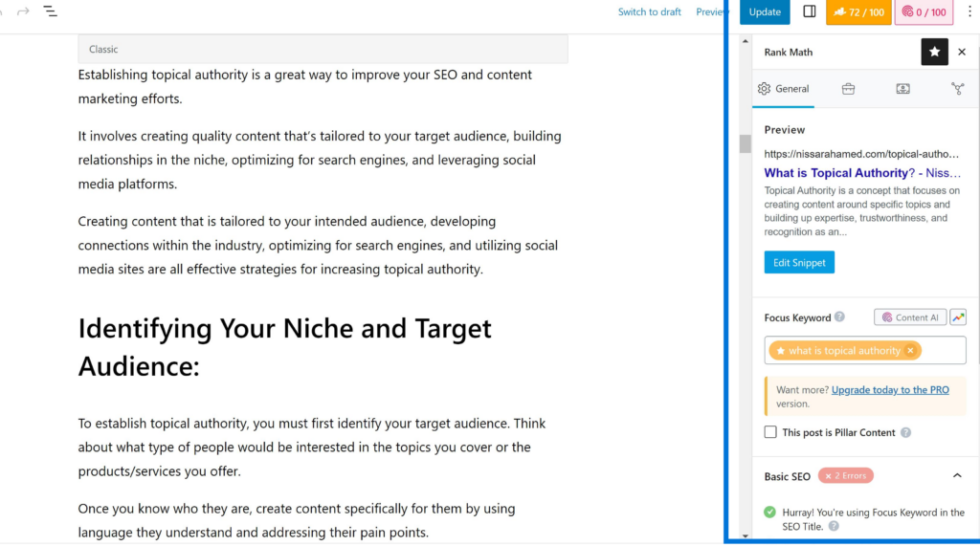Click the sidebar scrollbar down arrow

(x=745, y=535)
